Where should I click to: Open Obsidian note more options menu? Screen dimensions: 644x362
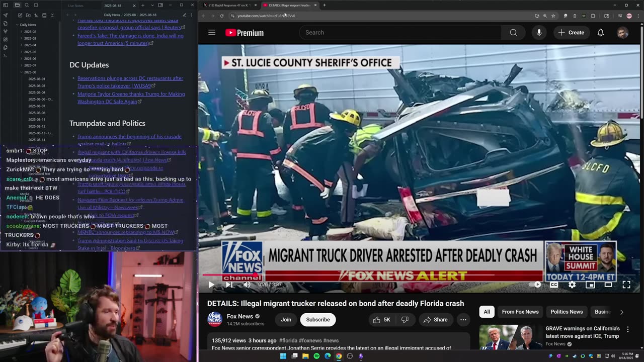[191, 15]
